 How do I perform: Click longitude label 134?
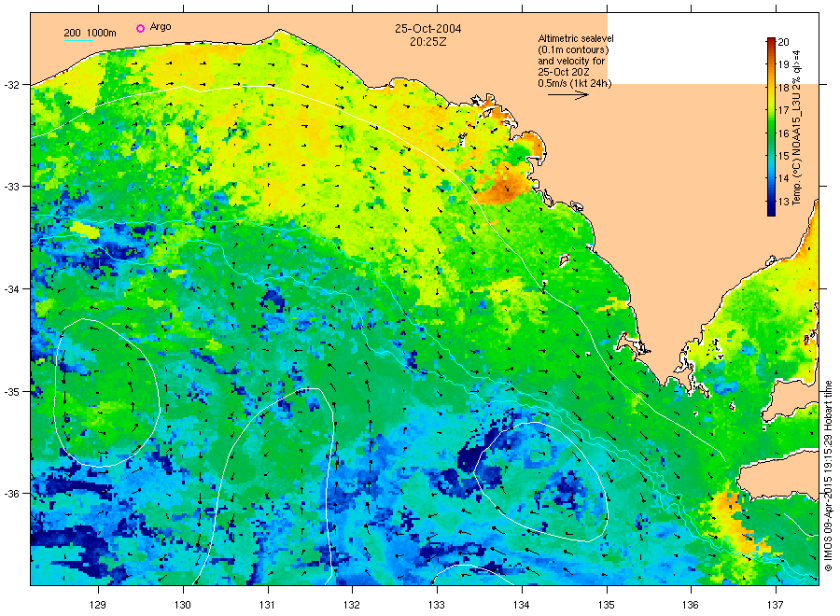(521, 606)
